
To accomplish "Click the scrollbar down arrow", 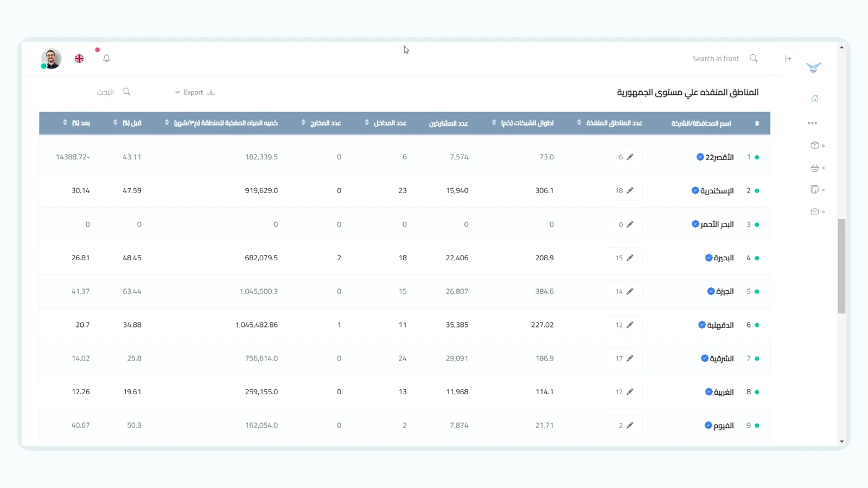I will click(x=841, y=442).
